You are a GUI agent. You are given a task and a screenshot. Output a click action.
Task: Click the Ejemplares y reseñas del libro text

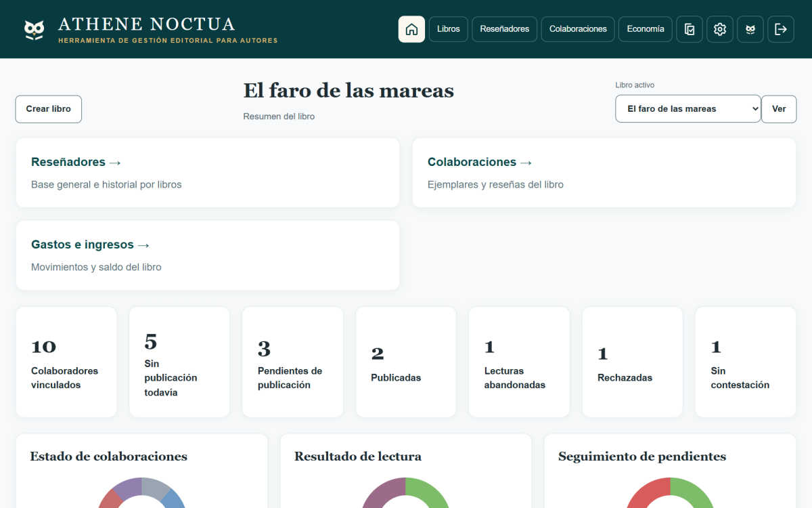(495, 184)
